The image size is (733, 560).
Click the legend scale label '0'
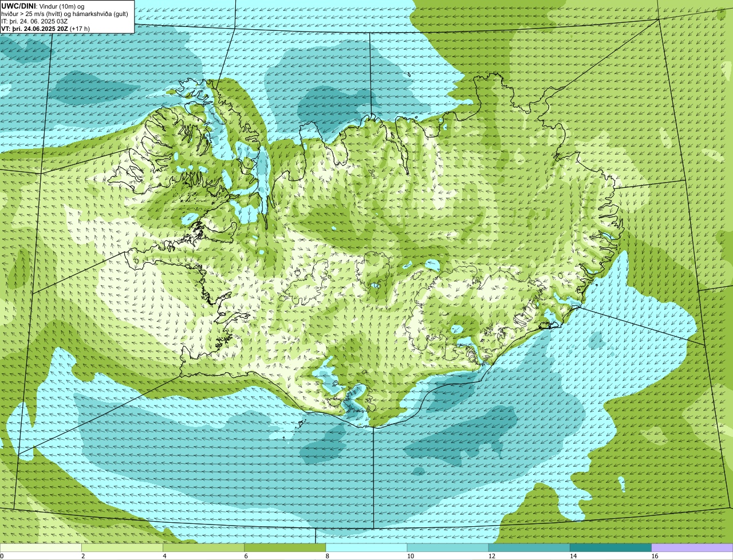point(2,556)
